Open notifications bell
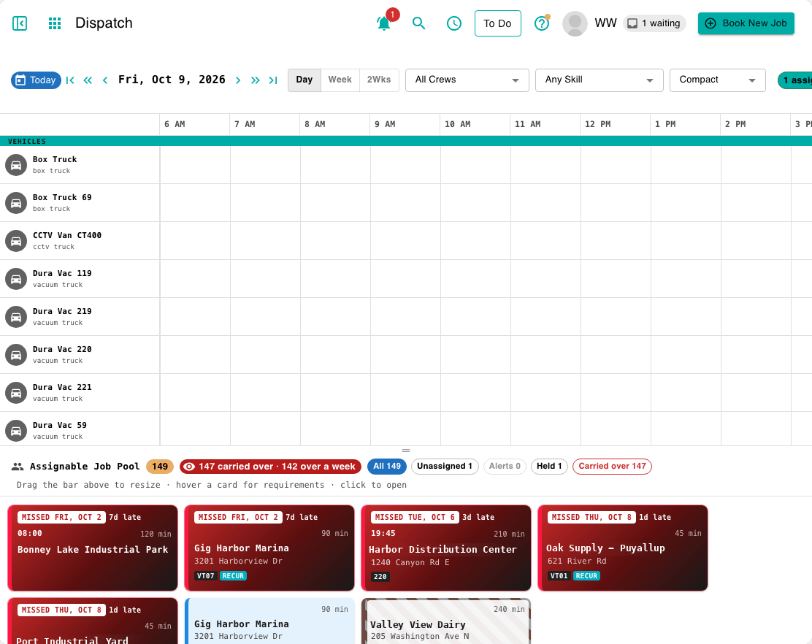 [x=384, y=23]
